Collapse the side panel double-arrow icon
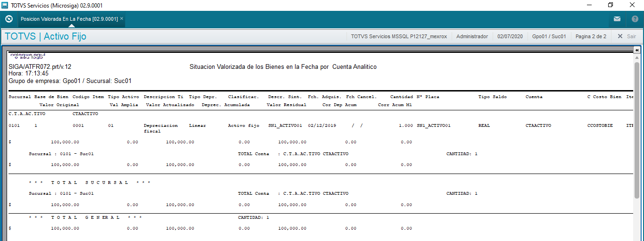 636,50
